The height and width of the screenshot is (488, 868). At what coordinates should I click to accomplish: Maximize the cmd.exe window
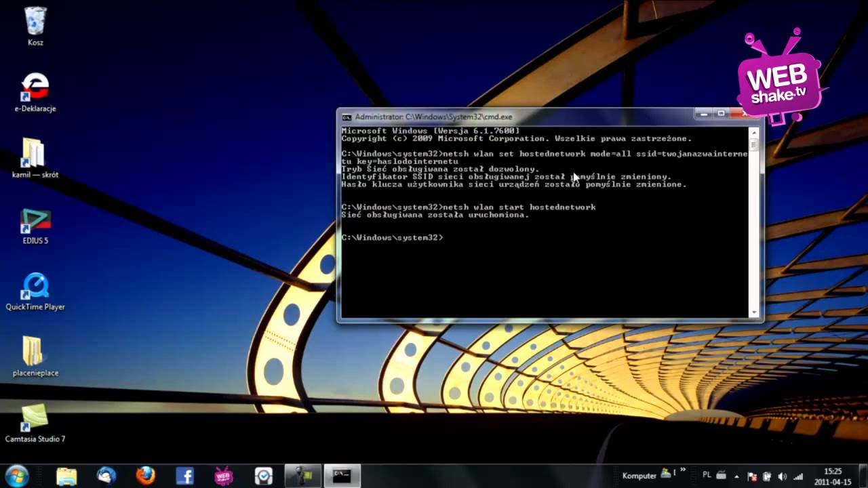point(722,114)
